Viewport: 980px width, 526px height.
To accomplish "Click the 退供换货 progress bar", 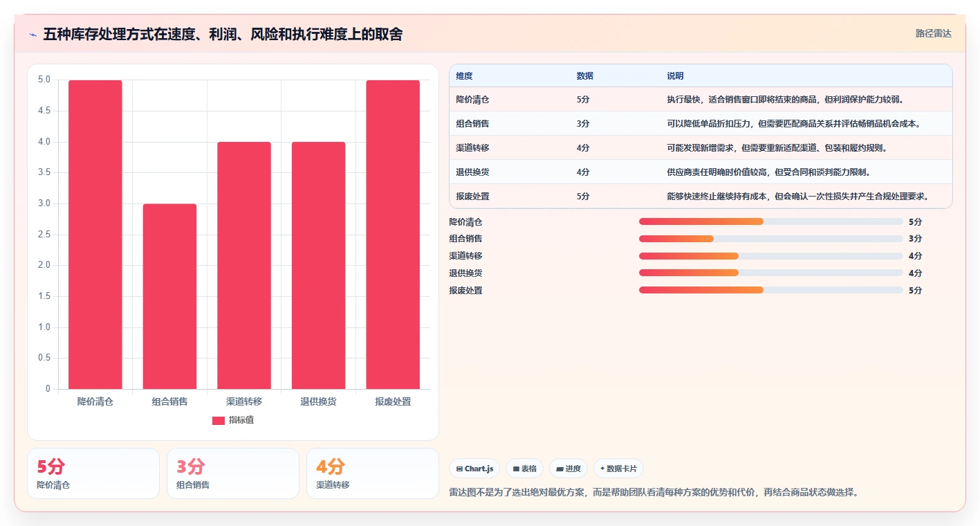I will (771, 273).
